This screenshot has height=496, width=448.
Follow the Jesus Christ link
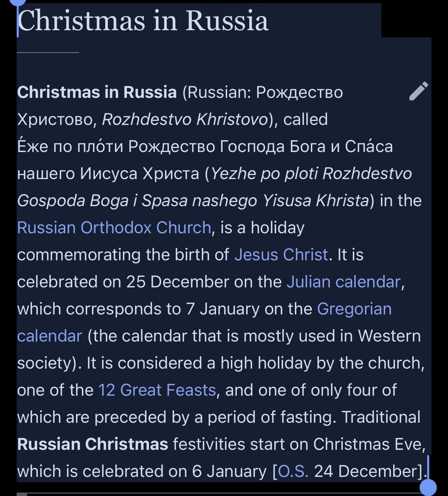tap(281, 255)
